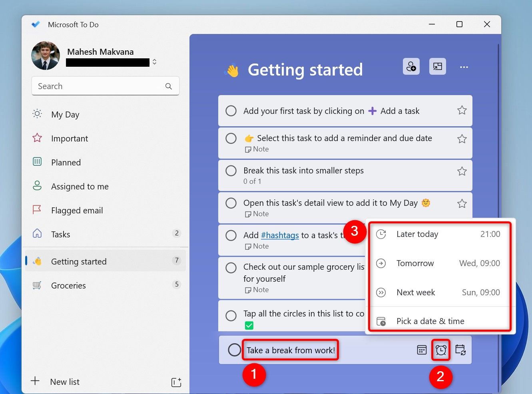Star the 'Break this task into smaller steps' item
532x394 pixels.
462,171
